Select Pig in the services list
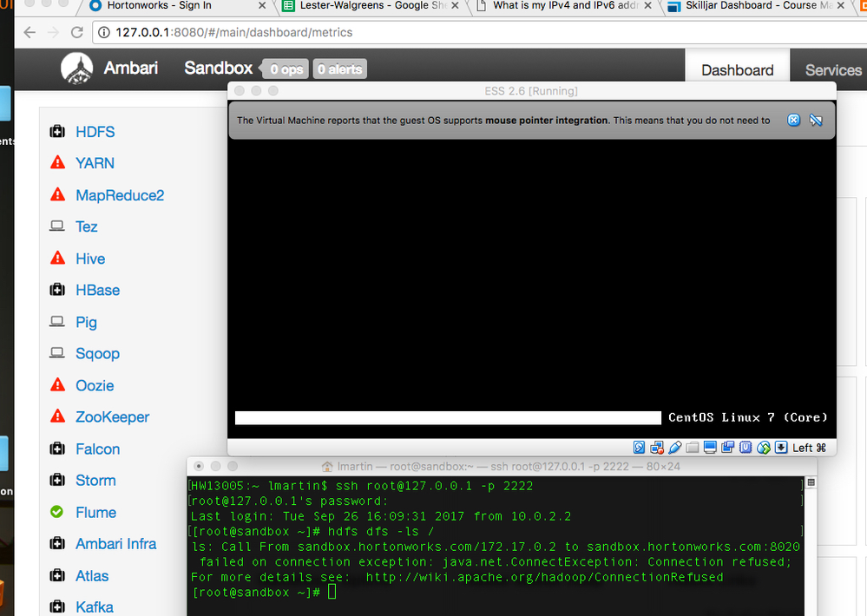Image resolution: width=867 pixels, height=616 pixels. click(x=86, y=323)
